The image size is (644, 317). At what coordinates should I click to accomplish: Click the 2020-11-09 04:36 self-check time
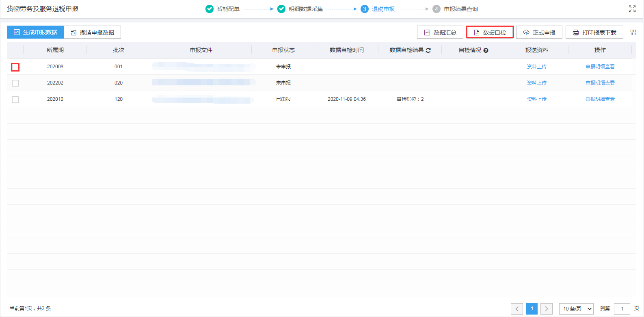point(347,99)
